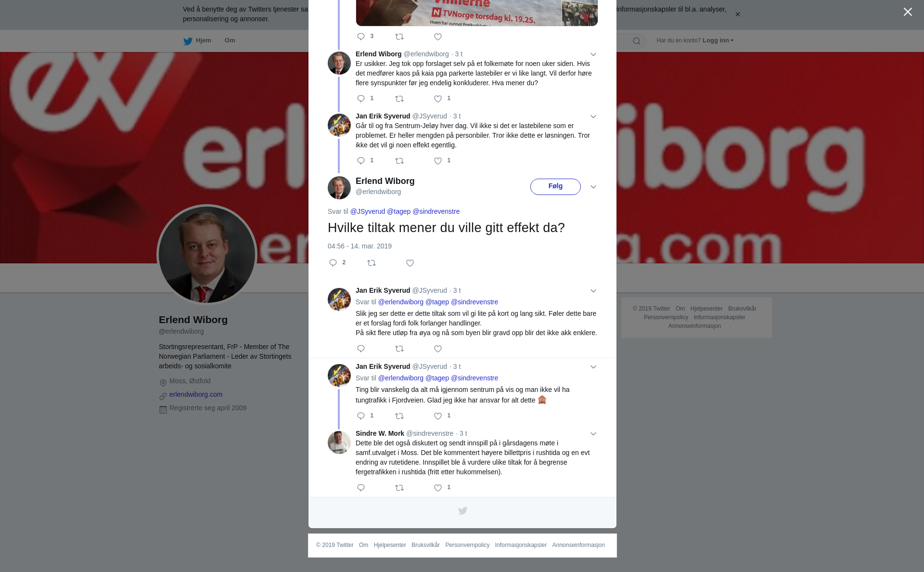Screen dimensions: 924x572
Task: Dismiss the cookie notice banner
Action: [x=737, y=14]
